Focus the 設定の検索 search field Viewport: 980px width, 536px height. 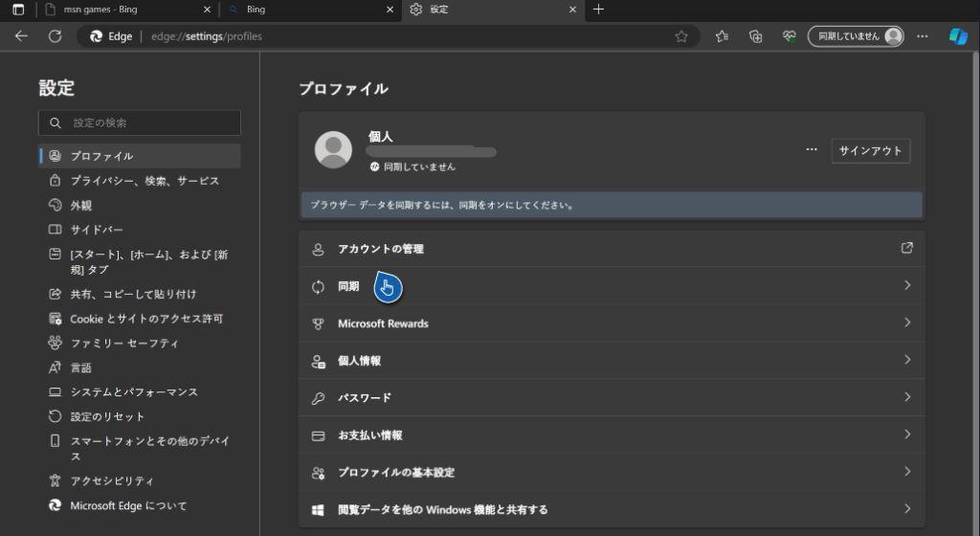pyautogui.click(x=140, y=123)
